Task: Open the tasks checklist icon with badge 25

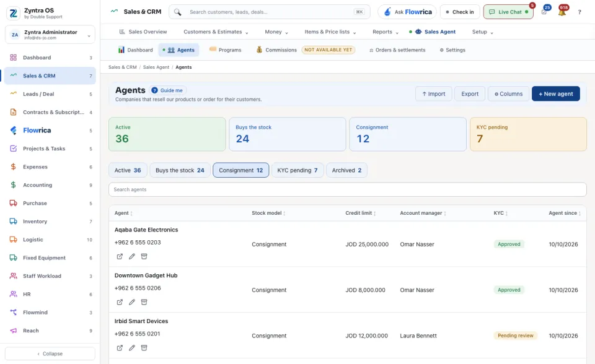Action: pyautogui.click(x=545, y=11)
